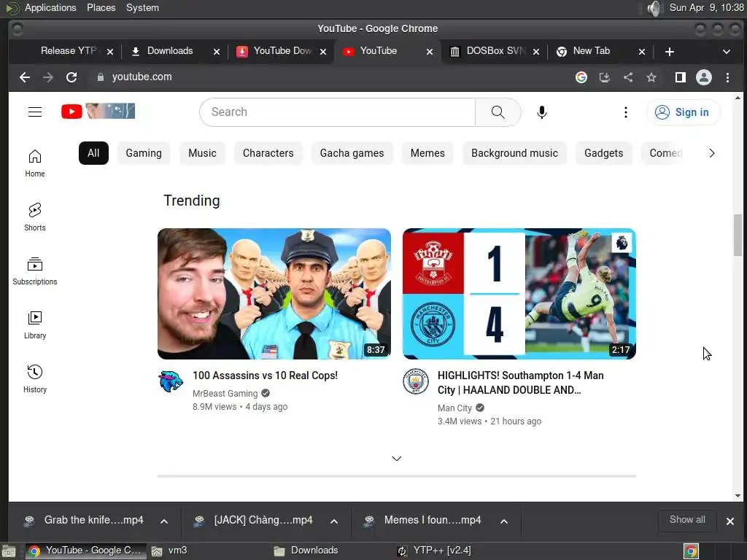Click the YouTube logo
The width and height of the screenshot is (747, 560).
(98, 112)
